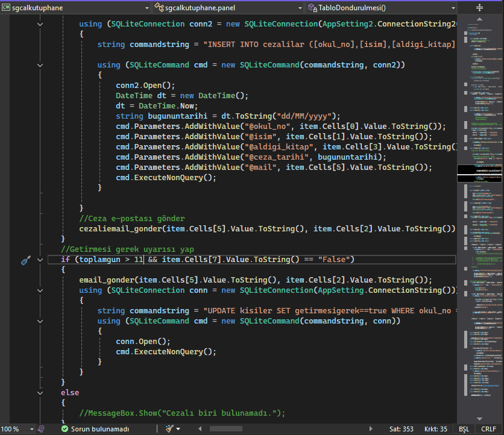The image size is (504, 435).
Task: Click the C# project icon beside sgcalkutuphane
Action: click(6, 8)
